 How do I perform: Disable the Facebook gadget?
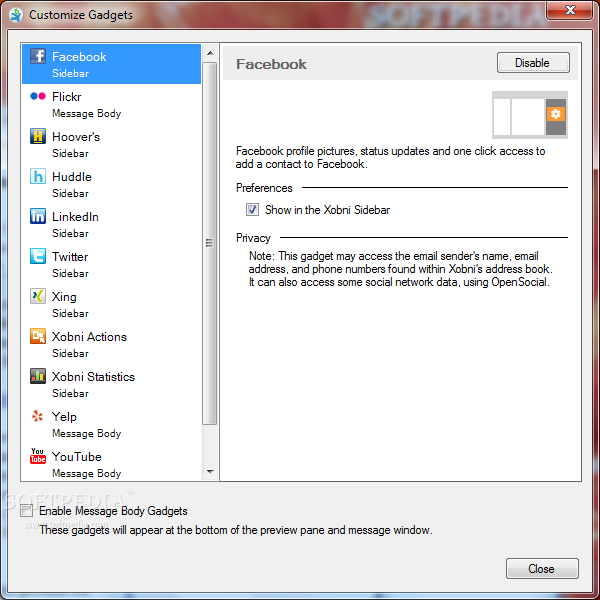click(x=533, y=63)
